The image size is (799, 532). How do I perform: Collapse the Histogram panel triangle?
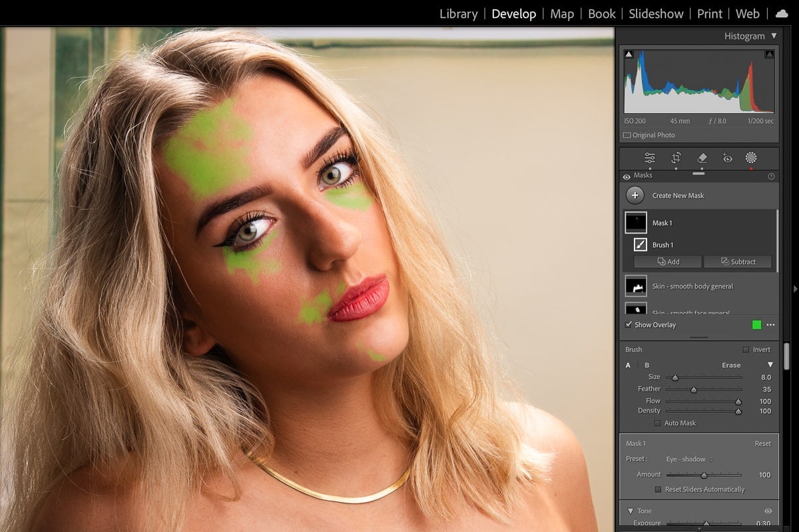click(x=774, y=36)
